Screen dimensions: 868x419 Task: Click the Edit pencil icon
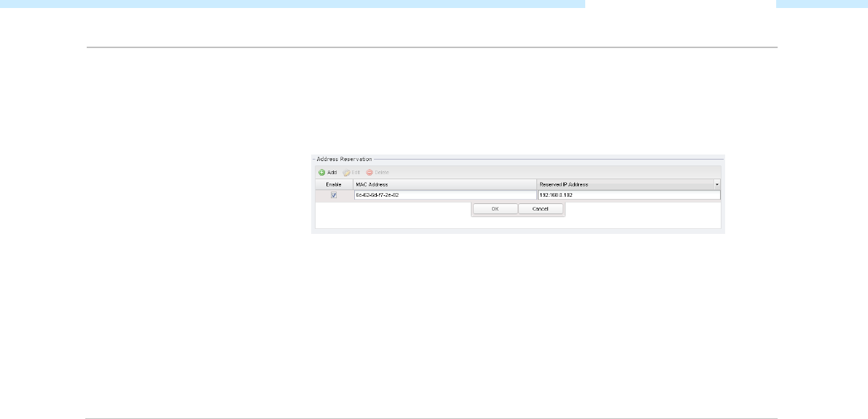346,173
